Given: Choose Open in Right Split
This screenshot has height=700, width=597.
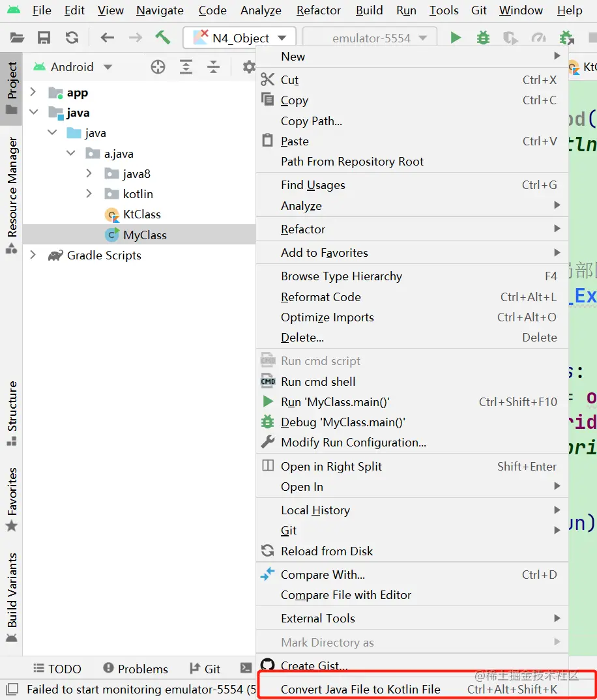Looking at the screenshot, I should [412, 466].
